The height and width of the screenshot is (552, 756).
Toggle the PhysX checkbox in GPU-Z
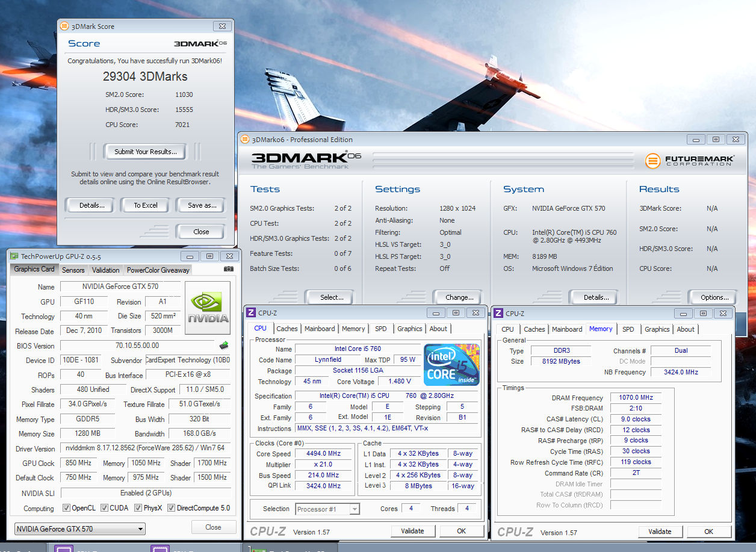pyautogui.click(x=138, y=508)
